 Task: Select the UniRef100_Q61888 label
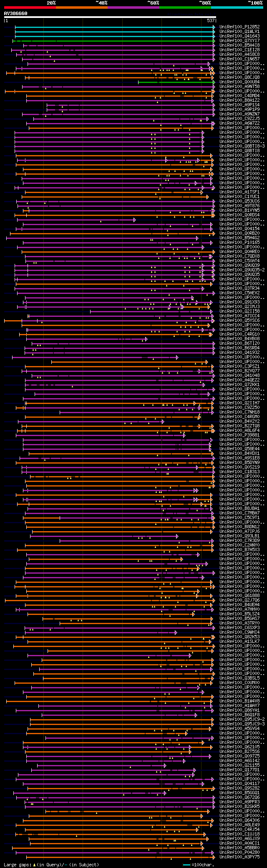[239, 595]
